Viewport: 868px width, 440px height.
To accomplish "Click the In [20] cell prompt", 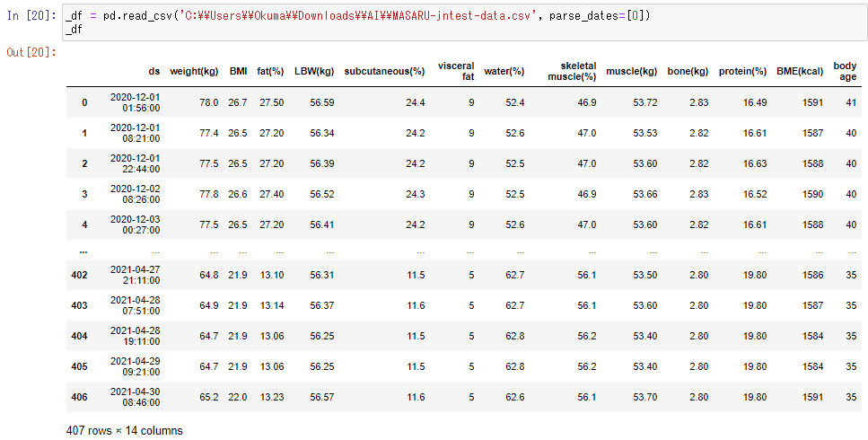I will [x=31, y=15].
